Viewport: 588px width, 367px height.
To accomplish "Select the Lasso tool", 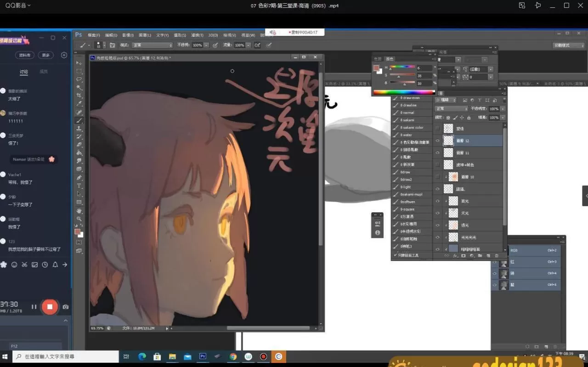I will tap(79, 79).
